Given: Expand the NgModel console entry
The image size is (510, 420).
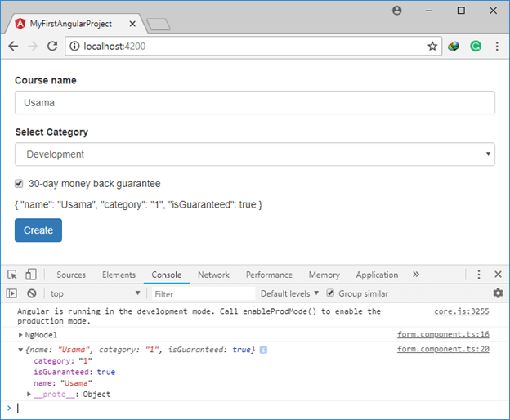Looking at the screenshot, I should pyautogui.click(x=21, y=335).
